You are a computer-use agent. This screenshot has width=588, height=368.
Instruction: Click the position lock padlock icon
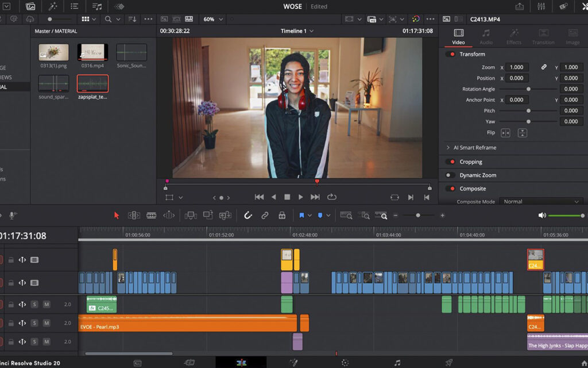282,215
